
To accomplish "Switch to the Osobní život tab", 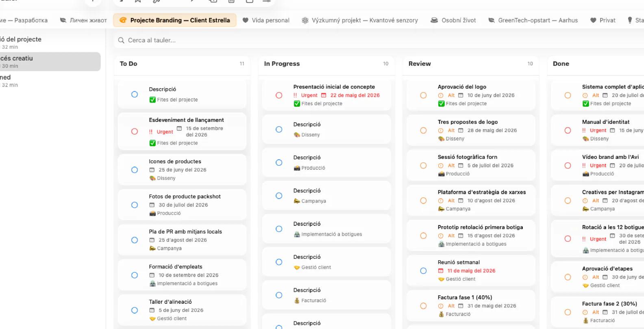I will [453, 20].
